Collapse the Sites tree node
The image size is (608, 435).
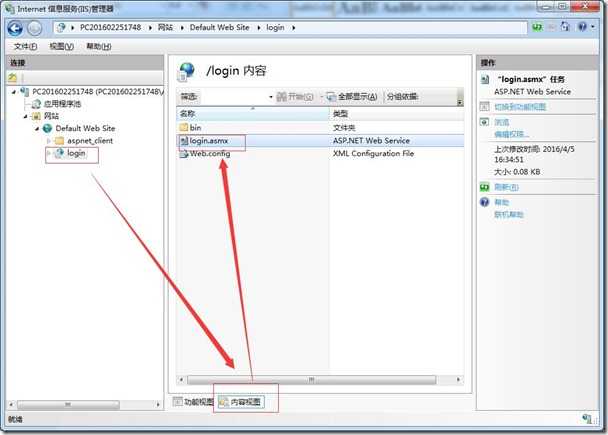(x=26, y=116)
